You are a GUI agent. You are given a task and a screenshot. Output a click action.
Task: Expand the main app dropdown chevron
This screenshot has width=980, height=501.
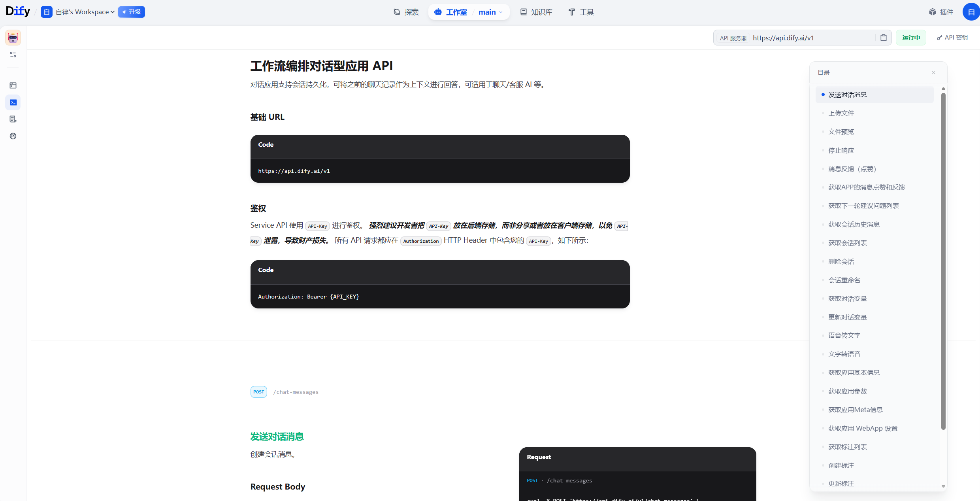point(501,12)
